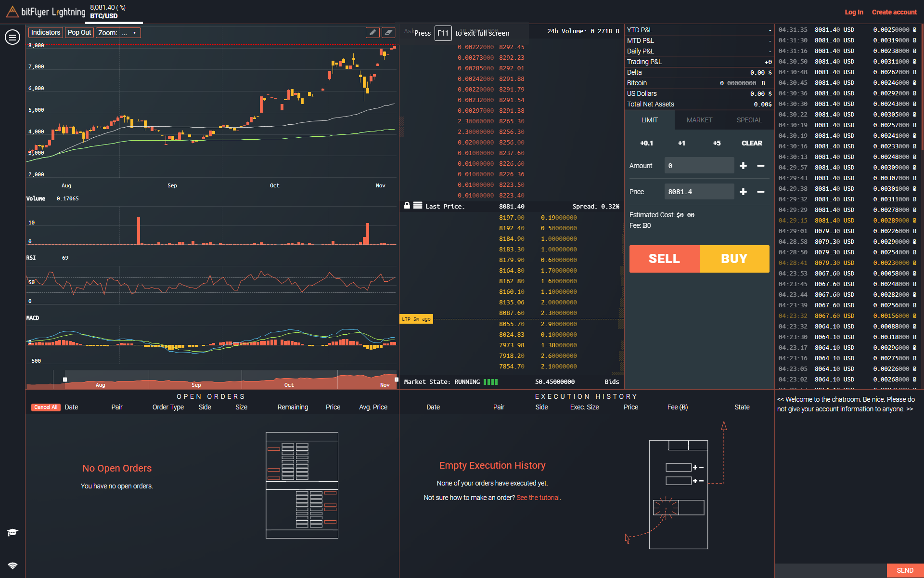Click the CLEAR amount button

(x=751, y=143)
